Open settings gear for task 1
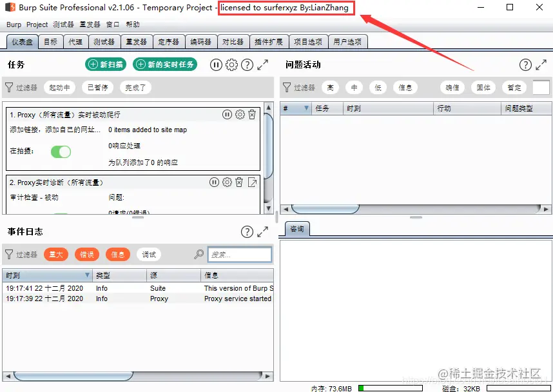553x392 pixels. (x=240, y=114)
